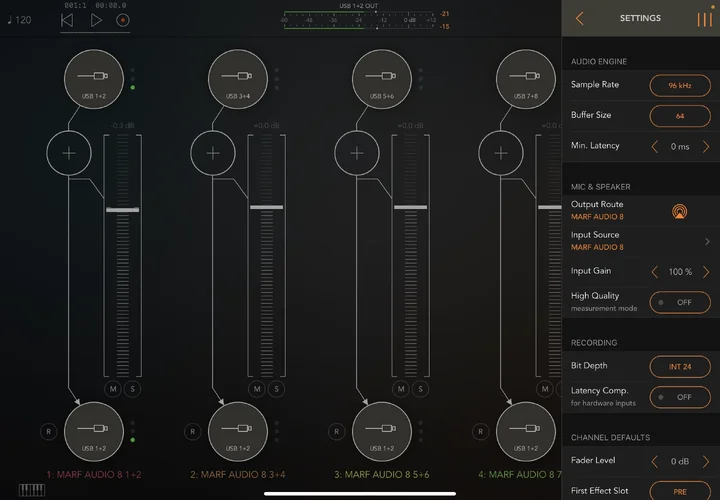Image resolution: width=720 pixels, height=500 pixels.
Task: Open the Buffer Size 64 selector
Action: [680, 116]
